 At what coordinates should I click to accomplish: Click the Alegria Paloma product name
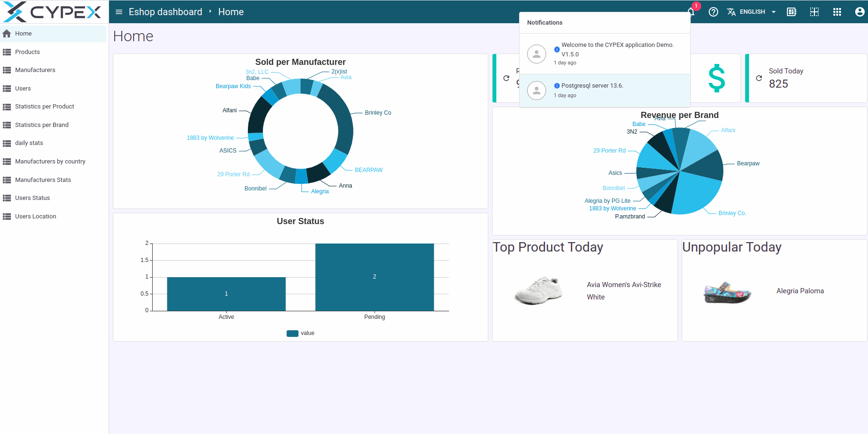point(800,291)
